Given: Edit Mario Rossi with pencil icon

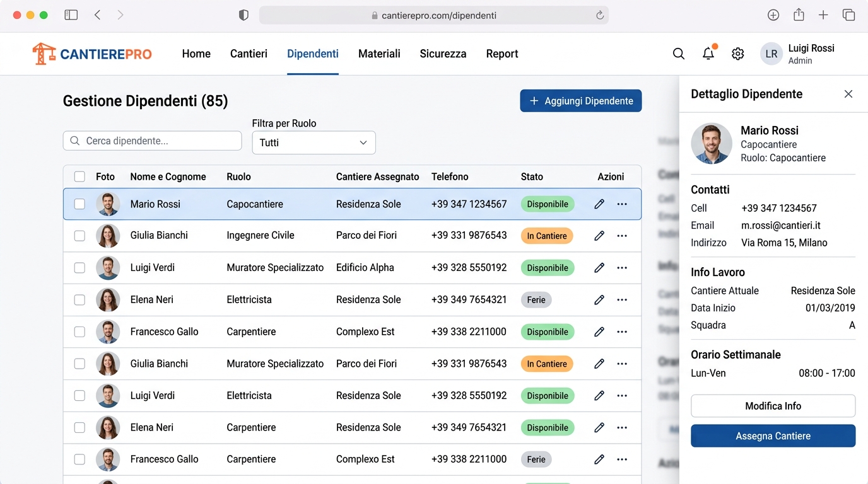Looking at the screenshot, I should coord(599,204).
